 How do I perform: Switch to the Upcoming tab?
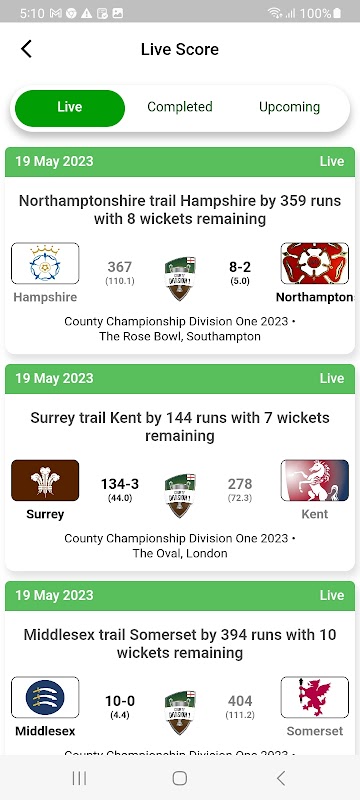click(x=290, y=107)
